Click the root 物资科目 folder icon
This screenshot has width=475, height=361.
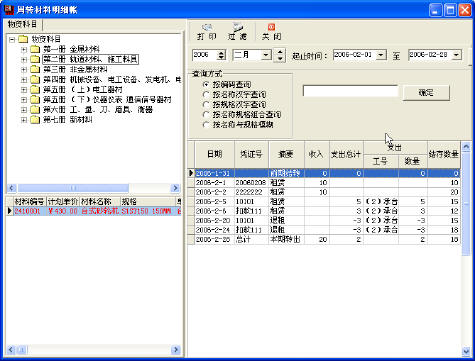23,39
